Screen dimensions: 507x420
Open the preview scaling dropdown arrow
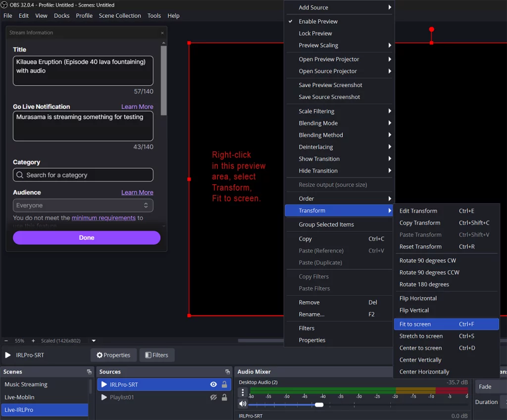tap(94, 341)
